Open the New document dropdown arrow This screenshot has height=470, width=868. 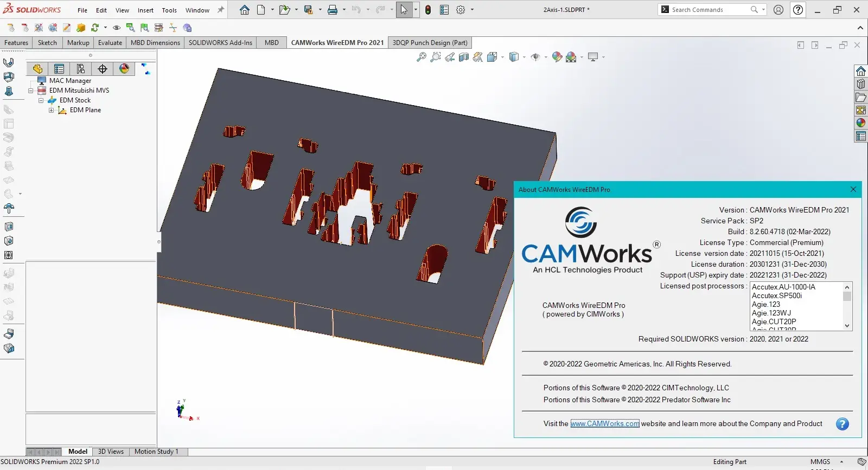[272, 10]
